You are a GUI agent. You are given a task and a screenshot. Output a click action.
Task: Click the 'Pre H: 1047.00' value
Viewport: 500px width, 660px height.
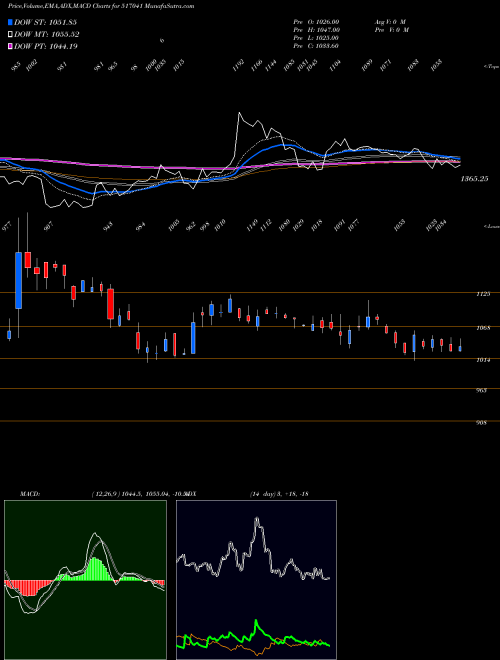[x=316, y=30]
